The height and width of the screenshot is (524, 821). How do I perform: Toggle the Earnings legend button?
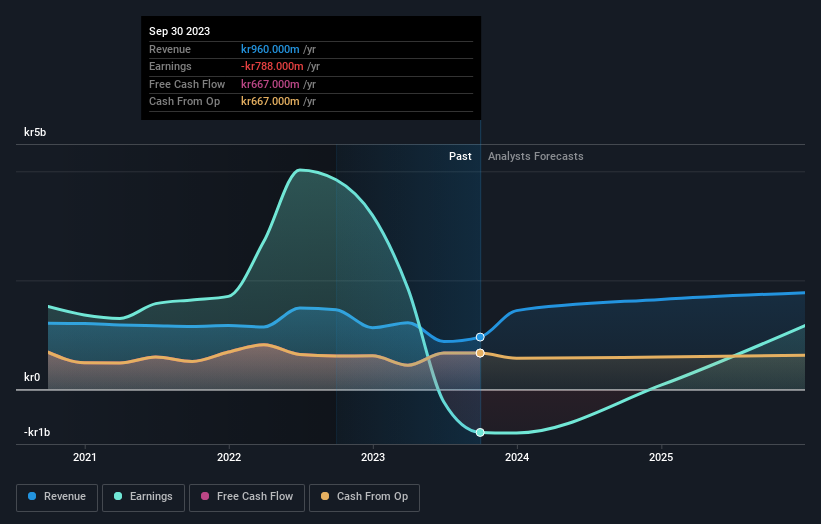point(143,497)
